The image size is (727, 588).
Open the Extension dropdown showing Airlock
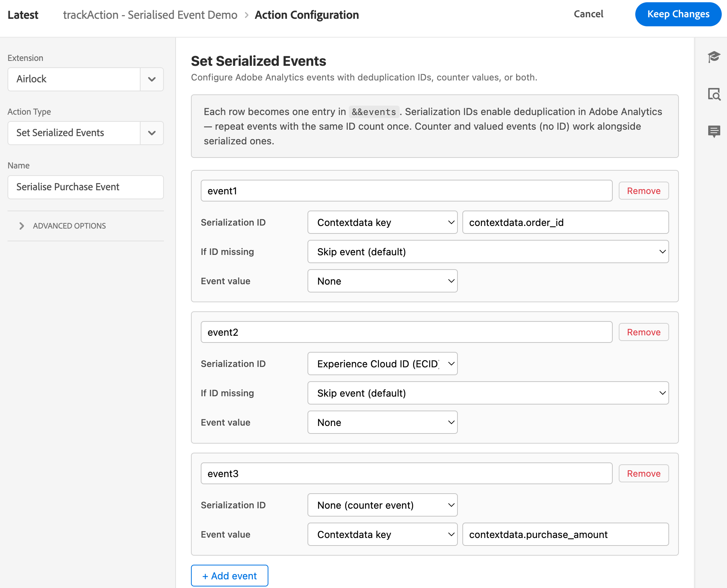point(86,79)
